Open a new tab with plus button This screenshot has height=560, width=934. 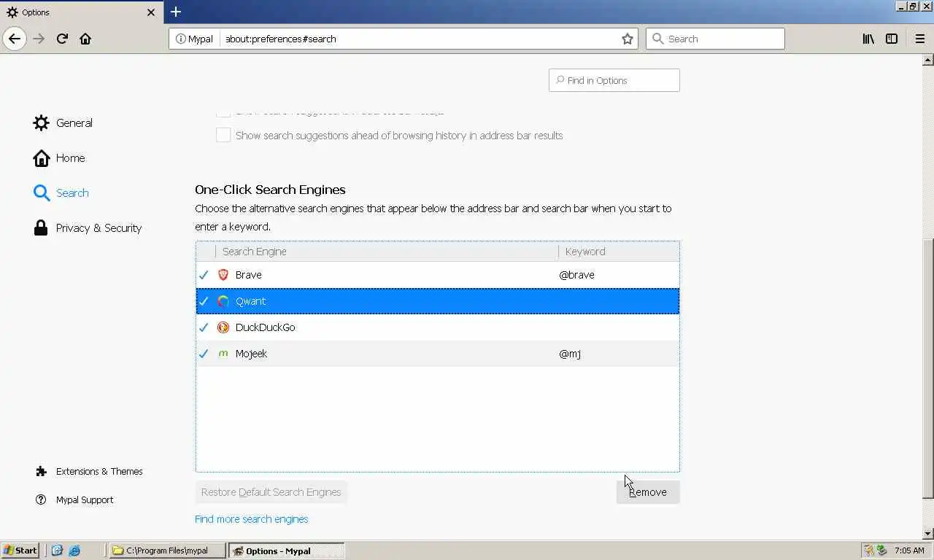(x=176, y=12)
